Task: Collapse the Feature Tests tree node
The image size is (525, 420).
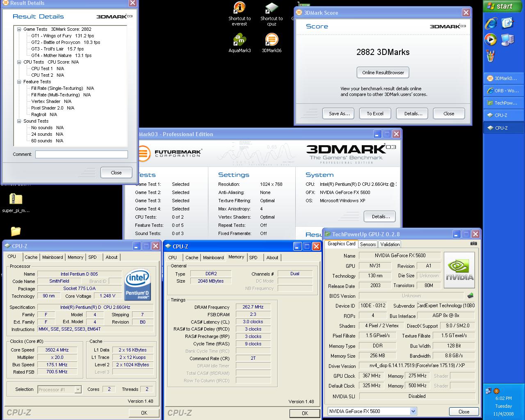Action: [x=19, y=82]
